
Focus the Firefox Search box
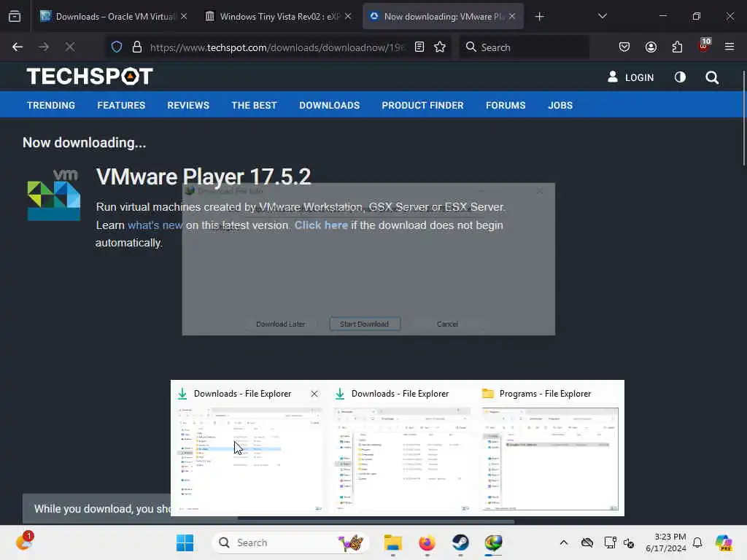524,47
